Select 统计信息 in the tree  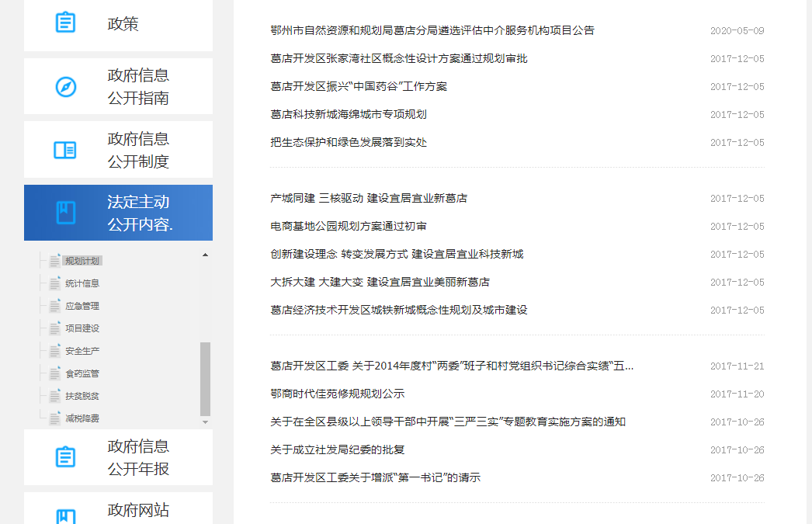82,283
